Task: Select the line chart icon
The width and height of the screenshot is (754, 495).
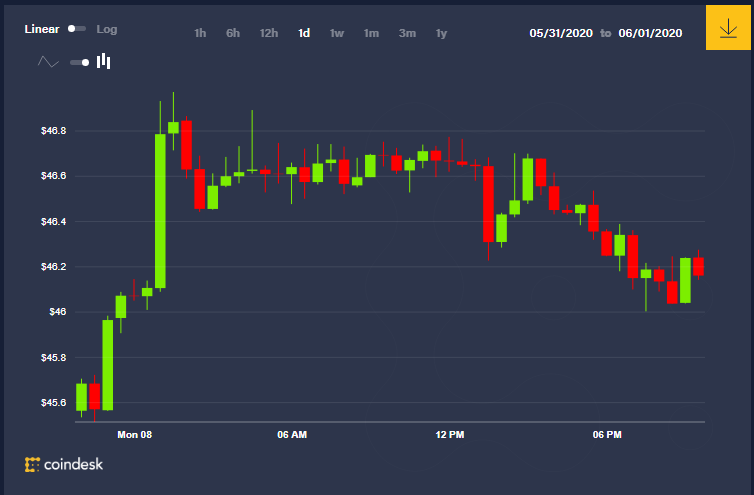Action: click(x=49, y=62)
